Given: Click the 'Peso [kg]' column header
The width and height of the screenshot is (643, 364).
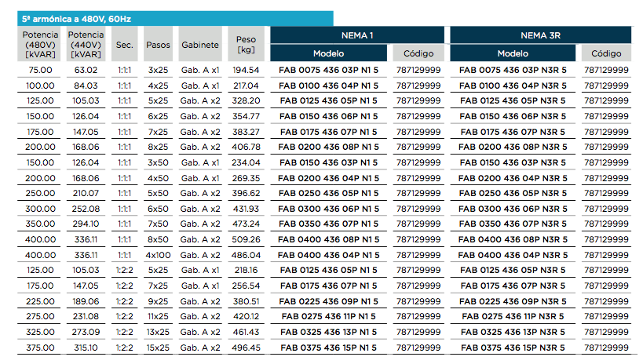Looking at the screenshot, I should coord(246,44).
